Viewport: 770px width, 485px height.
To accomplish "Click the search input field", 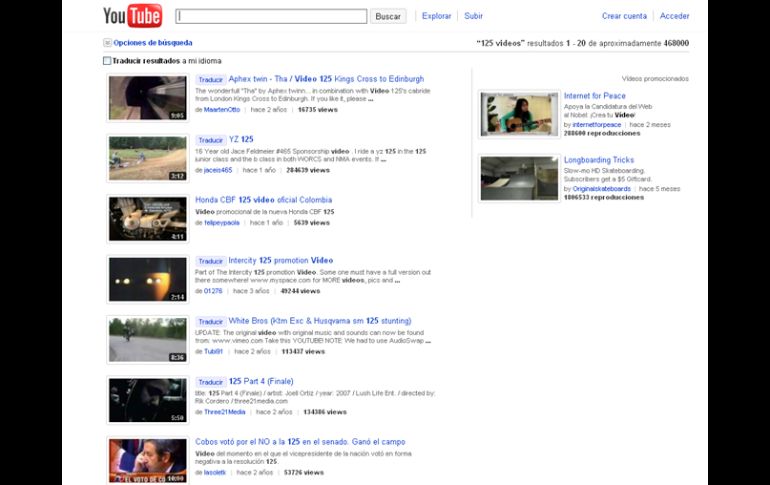I will pyautogui.click(x=271, y=16).
